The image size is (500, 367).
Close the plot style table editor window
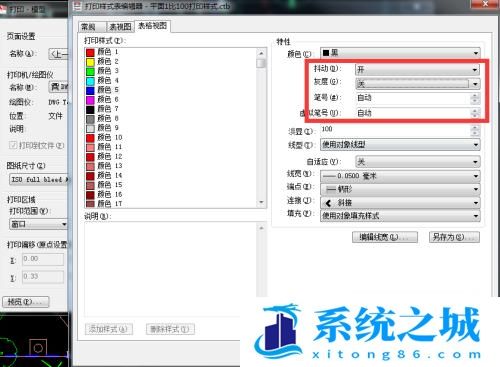tap(485, 4)
